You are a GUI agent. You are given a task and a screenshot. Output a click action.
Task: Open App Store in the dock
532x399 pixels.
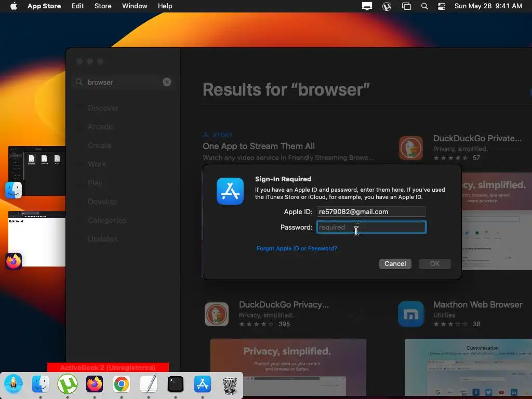click(203, 384)
